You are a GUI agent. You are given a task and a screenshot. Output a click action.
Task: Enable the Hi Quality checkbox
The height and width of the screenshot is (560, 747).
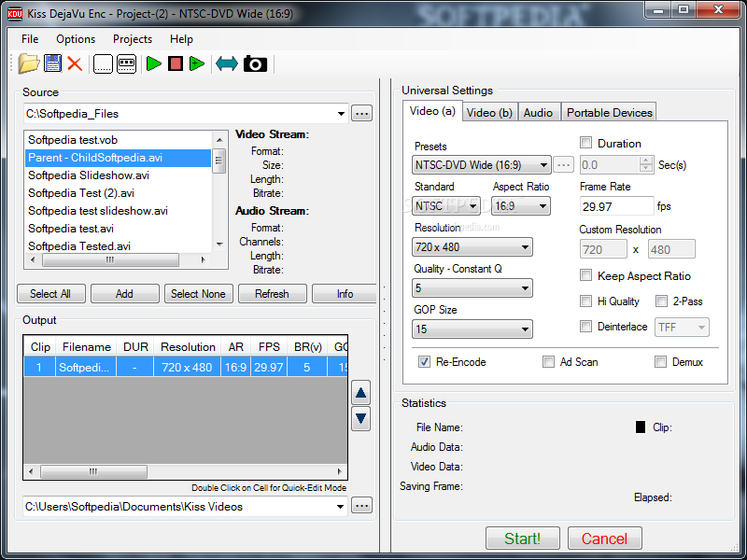[586, 301]
